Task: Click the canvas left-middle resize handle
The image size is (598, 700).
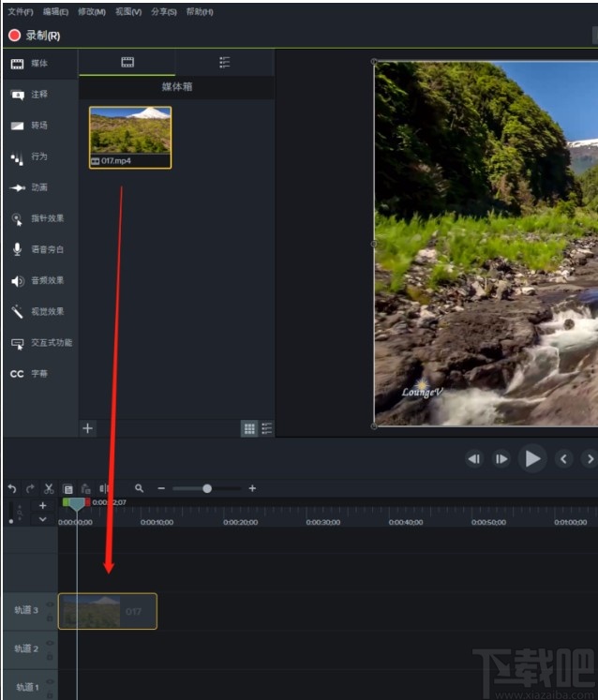Action: point(374,244)
